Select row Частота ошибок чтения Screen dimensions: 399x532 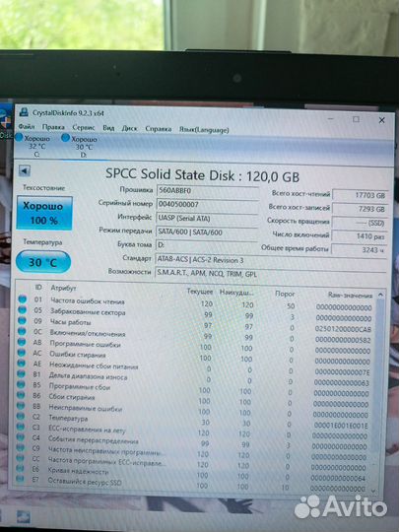(x=196, y=303)
